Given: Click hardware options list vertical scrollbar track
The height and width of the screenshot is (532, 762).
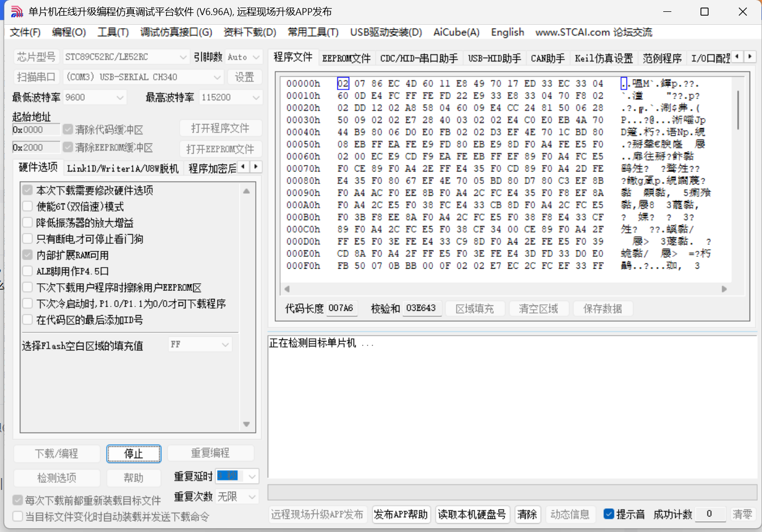Looking at the screenshot, I should [x=247, y=308].
